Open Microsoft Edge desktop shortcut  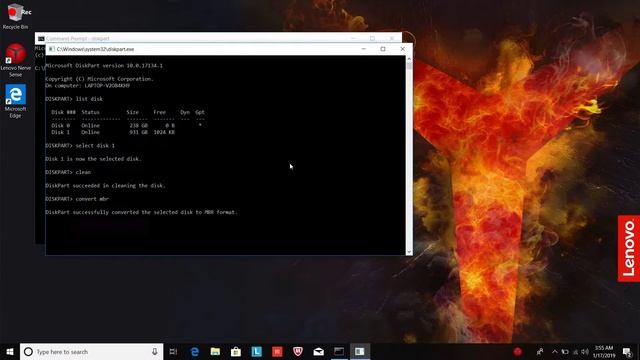point(15,101)
